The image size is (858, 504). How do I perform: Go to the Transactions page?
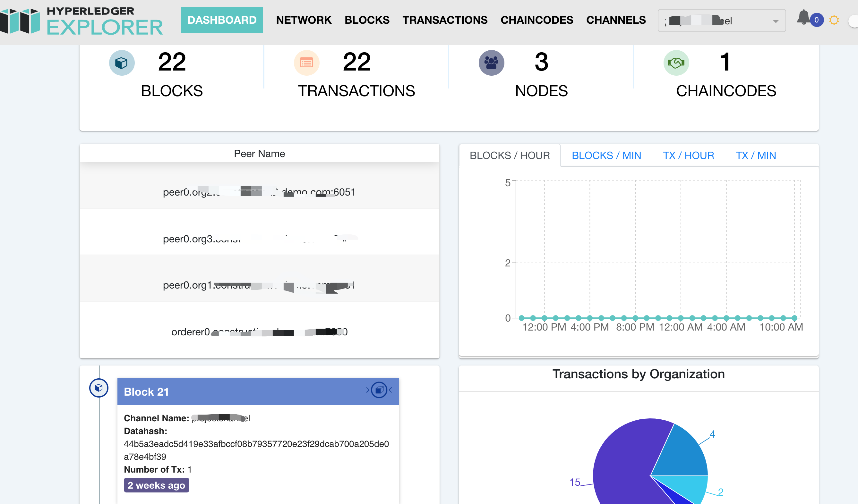(445, 20)
